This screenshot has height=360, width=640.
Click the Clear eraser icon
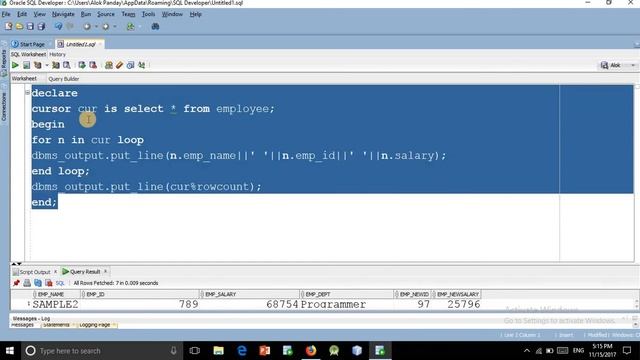click(120, 65)
